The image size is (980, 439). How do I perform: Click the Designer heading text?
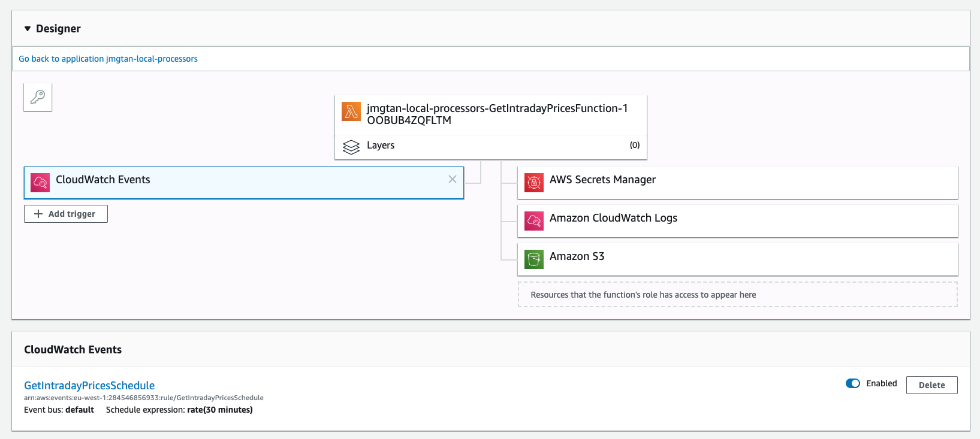click(58, 29)
